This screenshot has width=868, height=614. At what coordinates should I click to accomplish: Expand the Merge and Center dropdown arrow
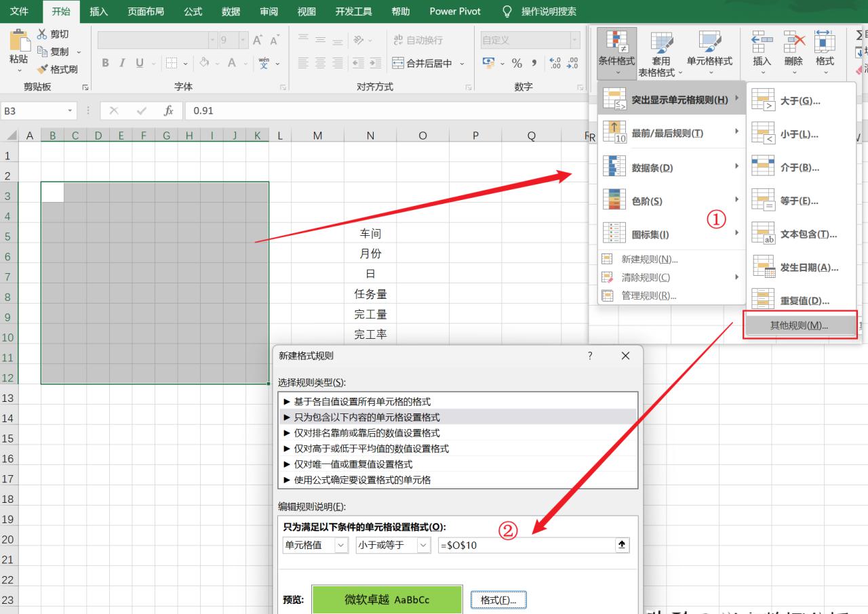(x=462, y=63)
